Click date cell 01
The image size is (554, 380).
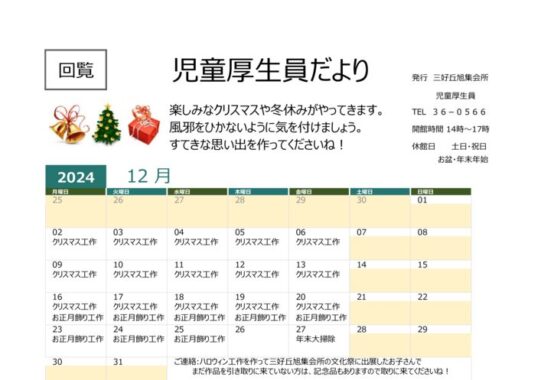pyautogui.click(x=441, y=211)
